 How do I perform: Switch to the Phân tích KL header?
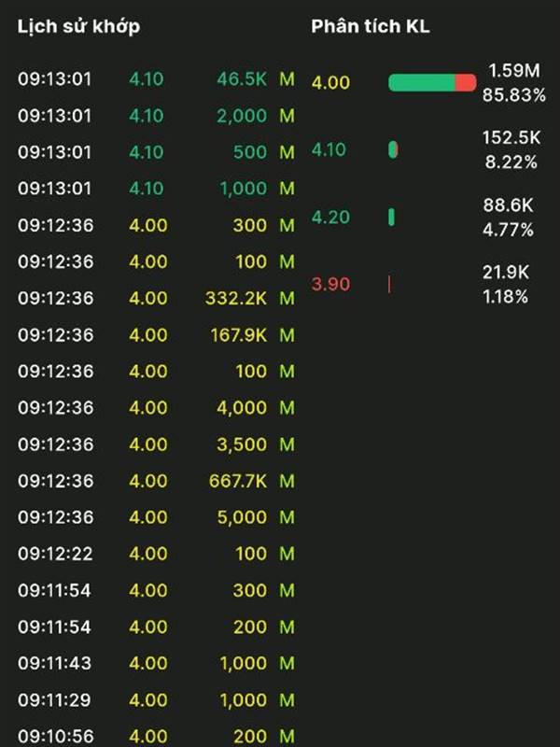(370, 26)
